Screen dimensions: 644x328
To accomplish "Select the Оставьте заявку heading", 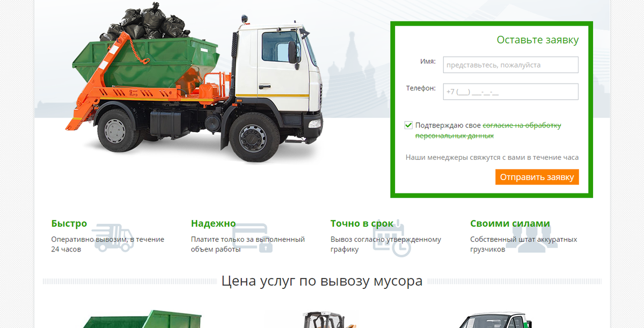I will click(538, 40).
